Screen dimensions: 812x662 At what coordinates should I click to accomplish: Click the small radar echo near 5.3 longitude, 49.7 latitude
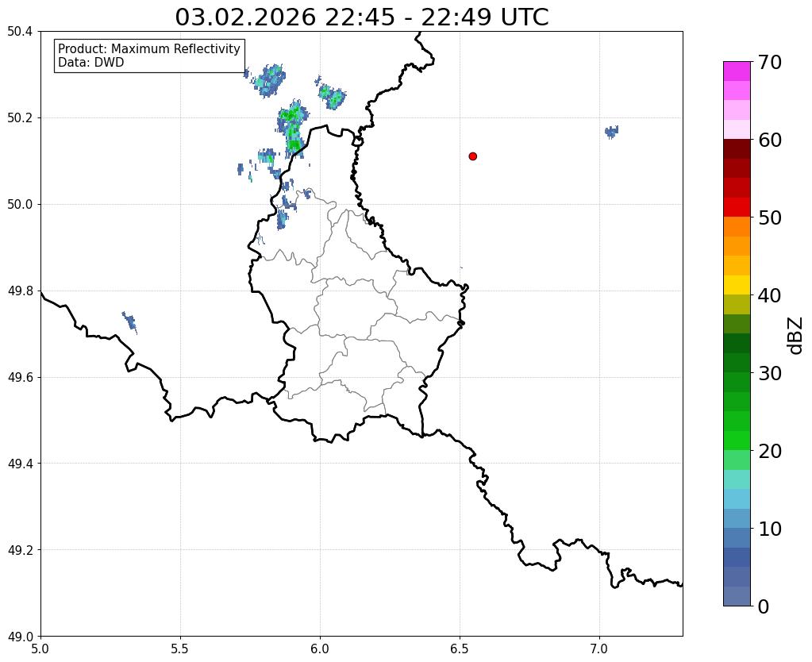[x=129, y=322]
